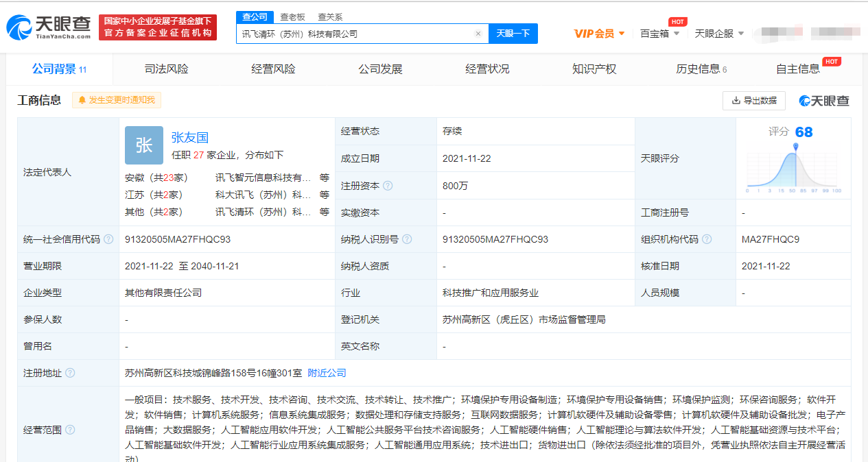Open the 经营状况 tab
The height and width of the screenshot is (462, 868).
tap(487, 69)
